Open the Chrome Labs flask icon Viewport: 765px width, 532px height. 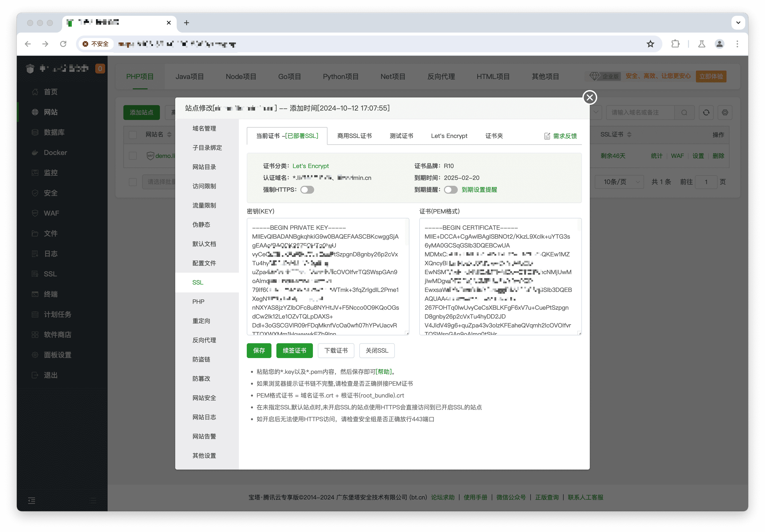pos(702,44)
